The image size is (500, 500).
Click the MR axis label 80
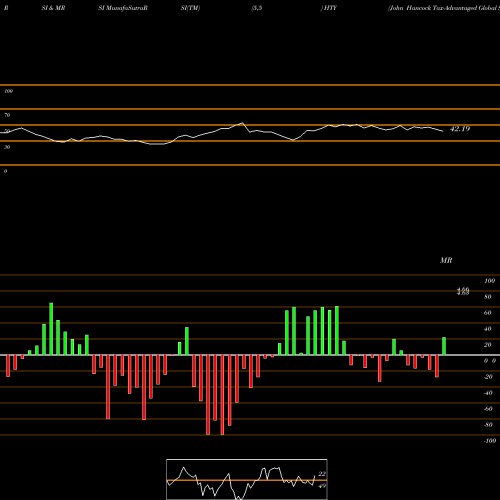click(x=488, y=297)
